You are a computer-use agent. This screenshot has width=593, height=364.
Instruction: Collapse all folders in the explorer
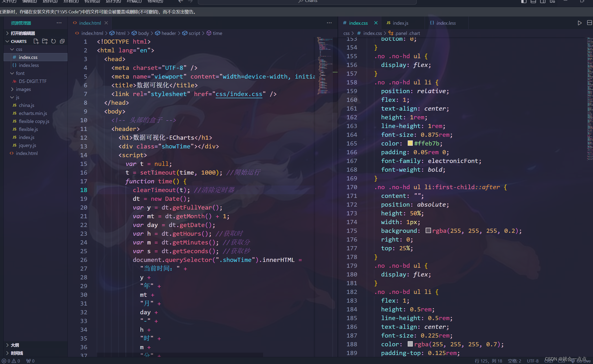coord(62,41)
